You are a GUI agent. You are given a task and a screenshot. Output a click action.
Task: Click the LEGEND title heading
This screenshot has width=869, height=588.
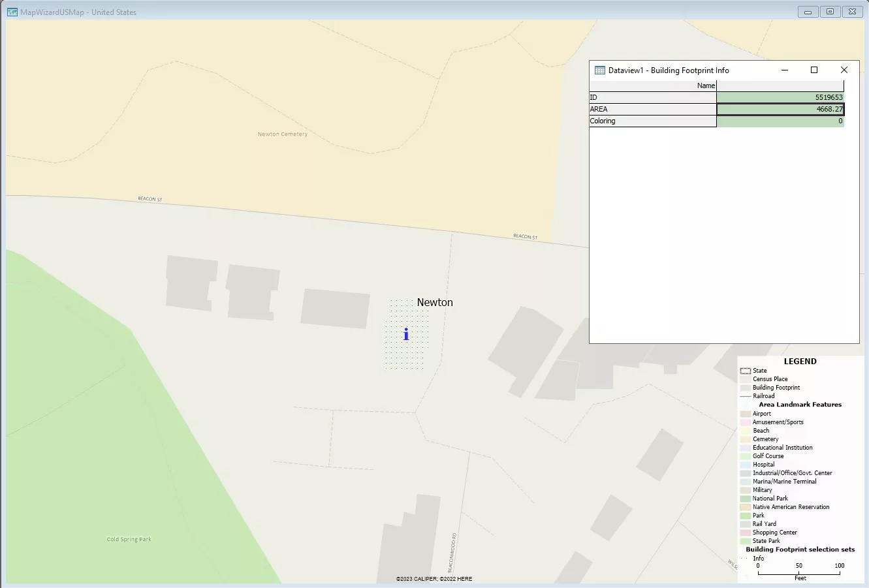coord(800,362)
